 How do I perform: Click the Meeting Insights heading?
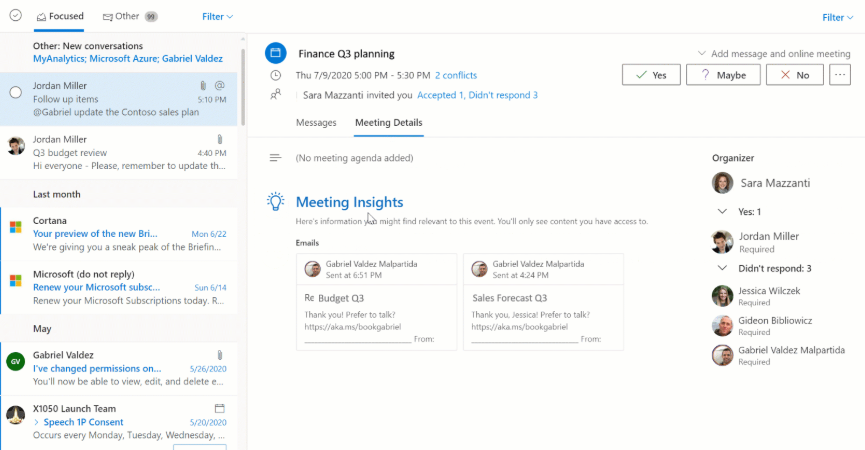click(349, 202)
